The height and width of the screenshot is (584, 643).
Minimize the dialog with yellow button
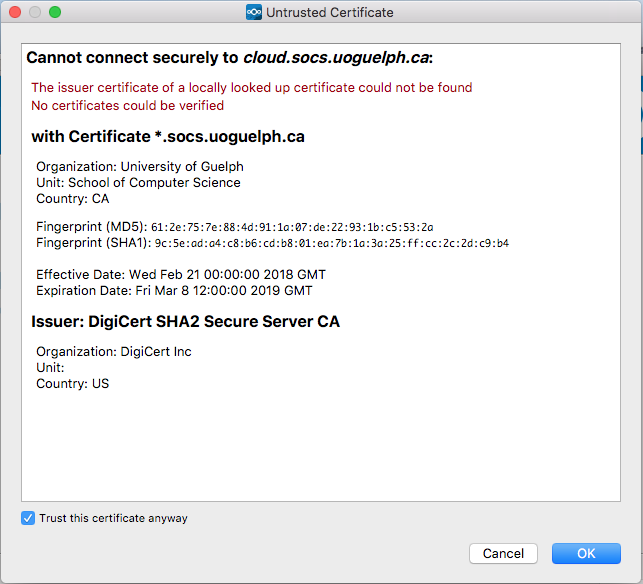coord(35,12)
